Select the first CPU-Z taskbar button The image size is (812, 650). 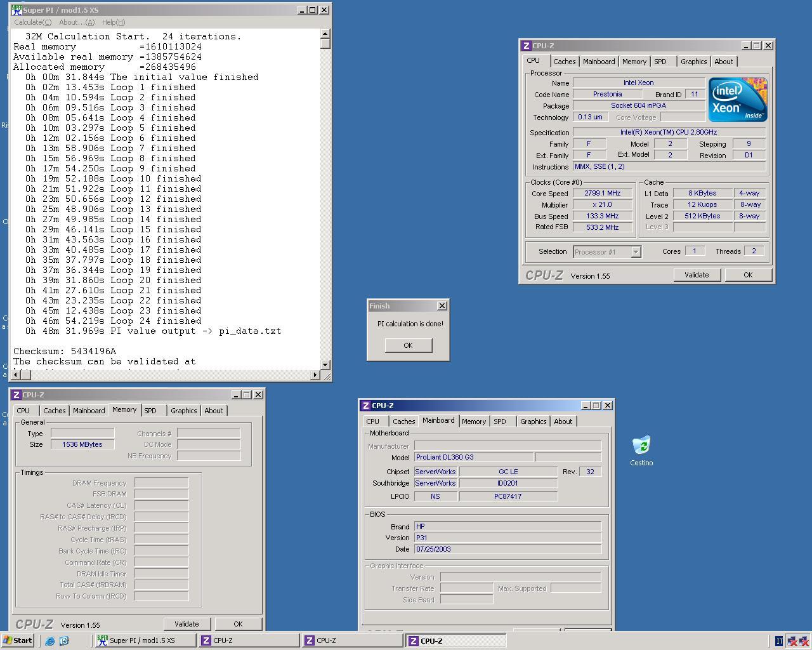coord(249,640)
